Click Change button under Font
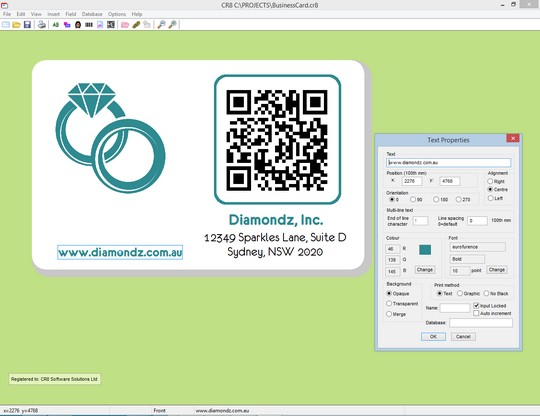The image size is (540, 416). click(497, 270)
